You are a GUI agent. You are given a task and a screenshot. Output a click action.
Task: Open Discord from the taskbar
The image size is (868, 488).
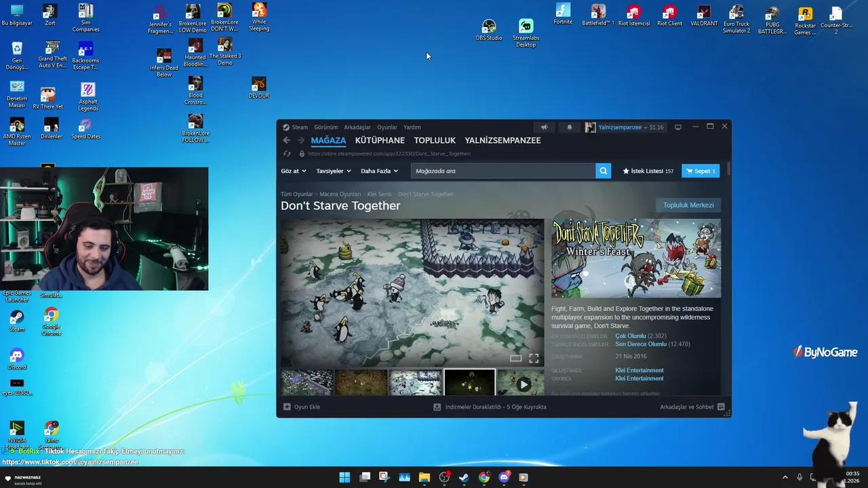pos(504,477)
